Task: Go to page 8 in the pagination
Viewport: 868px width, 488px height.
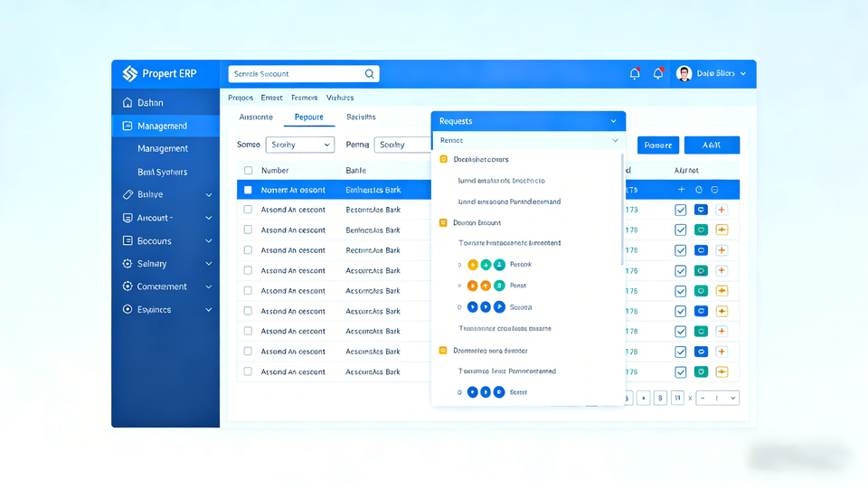Action: [660, 398]
